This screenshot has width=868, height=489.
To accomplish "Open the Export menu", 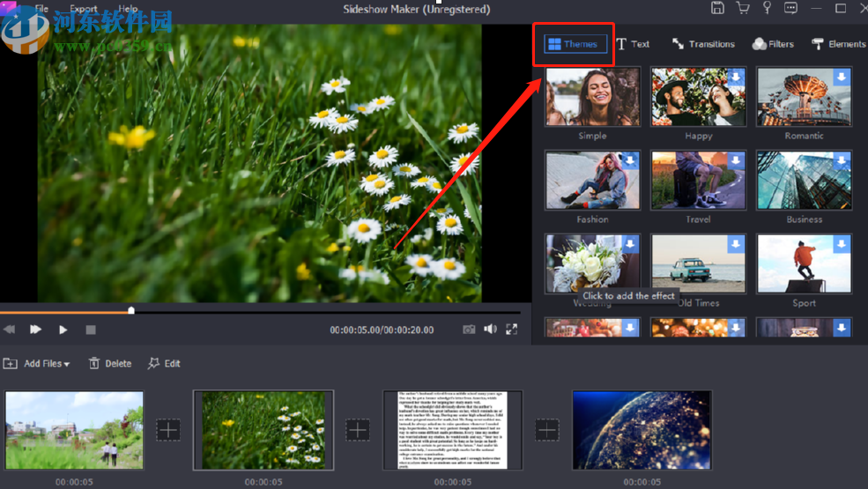I will tap(84, 9).
